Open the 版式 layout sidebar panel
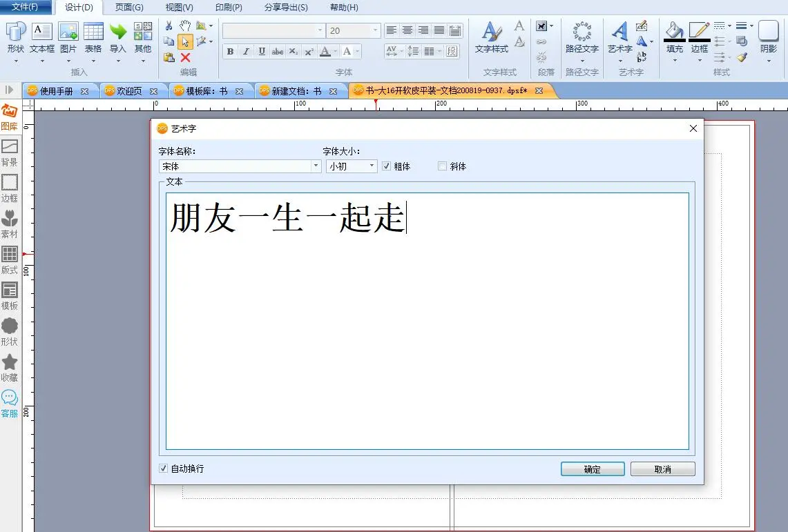Viewport: 788px width, 532px height. coord(10,260)
